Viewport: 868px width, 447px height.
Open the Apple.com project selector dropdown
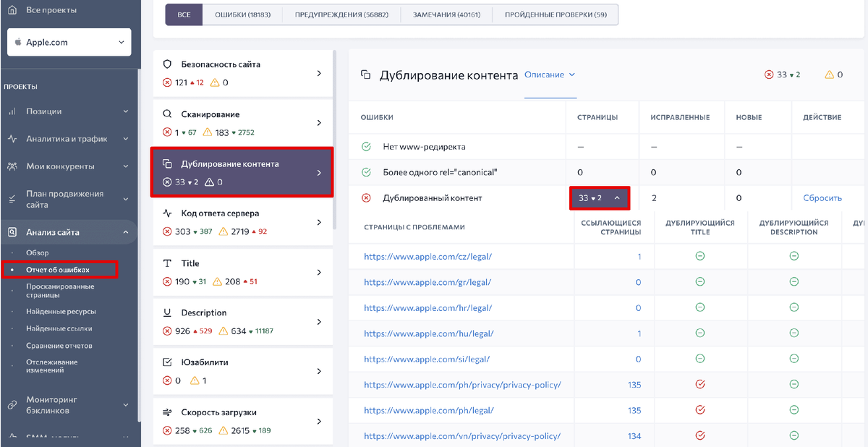tap(69, 43)
